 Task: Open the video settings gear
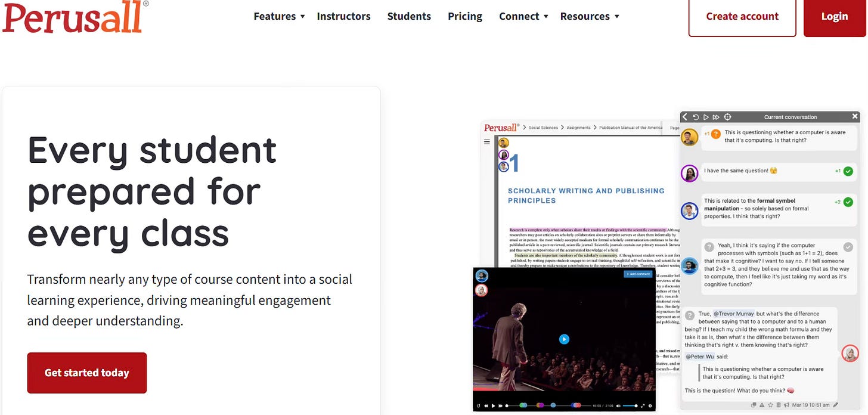(650, 406)
